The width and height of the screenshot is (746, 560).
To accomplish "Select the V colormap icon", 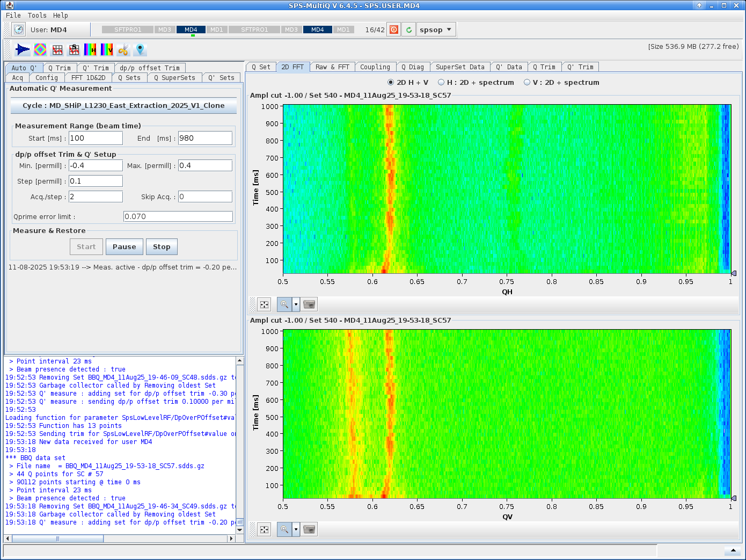I will [x=106, y=49].
